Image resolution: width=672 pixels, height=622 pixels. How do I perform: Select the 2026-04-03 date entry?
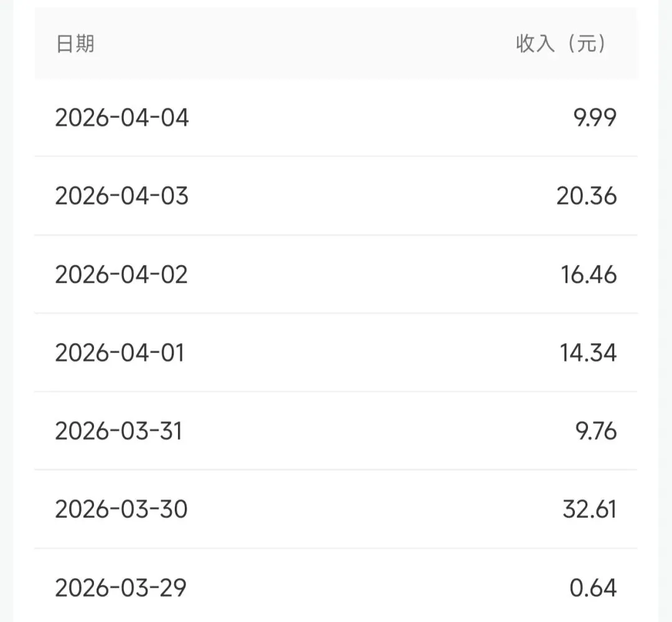pyautogui.click(x=122, y=196)
